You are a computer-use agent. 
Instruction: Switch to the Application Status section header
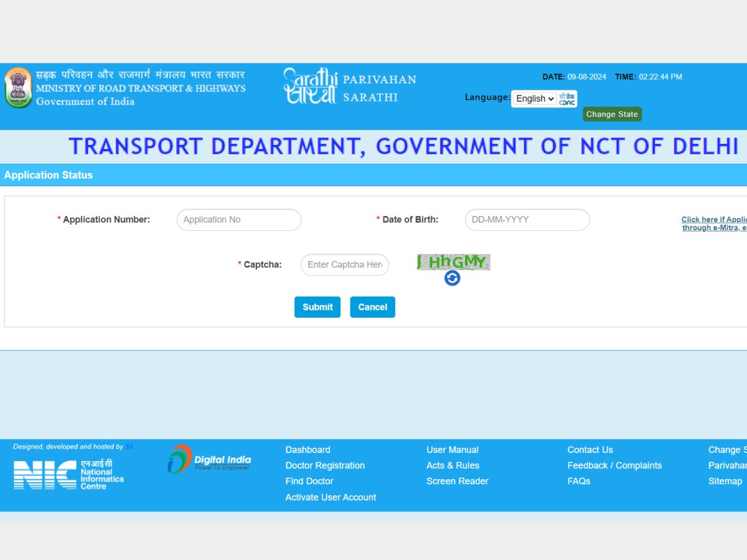pyautogui.click(x=49, y=175)
